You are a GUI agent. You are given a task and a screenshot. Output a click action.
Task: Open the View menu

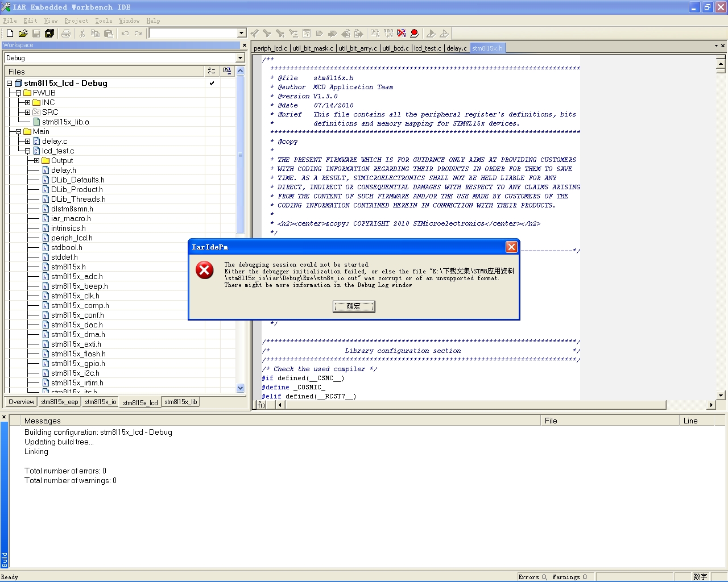click(x=51, y=21)
